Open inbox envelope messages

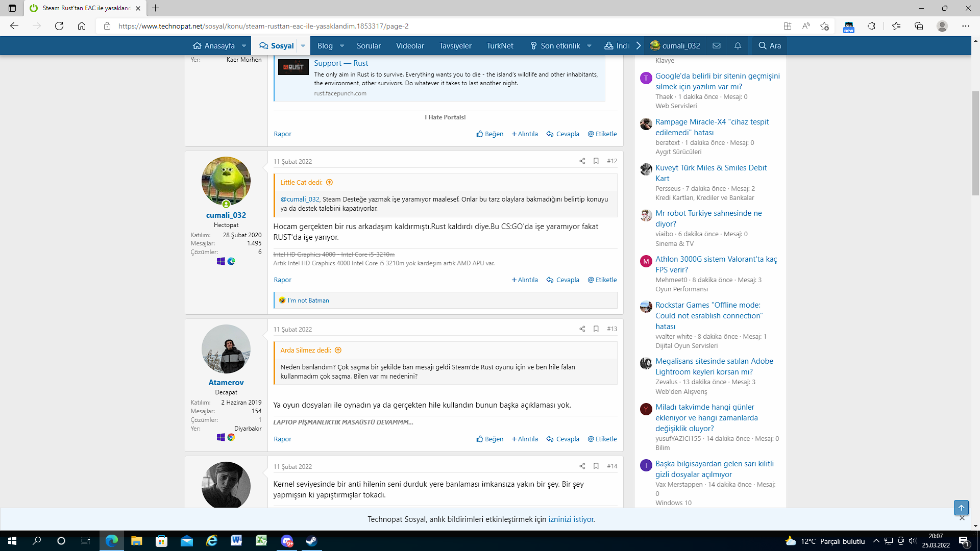[717, 46]
